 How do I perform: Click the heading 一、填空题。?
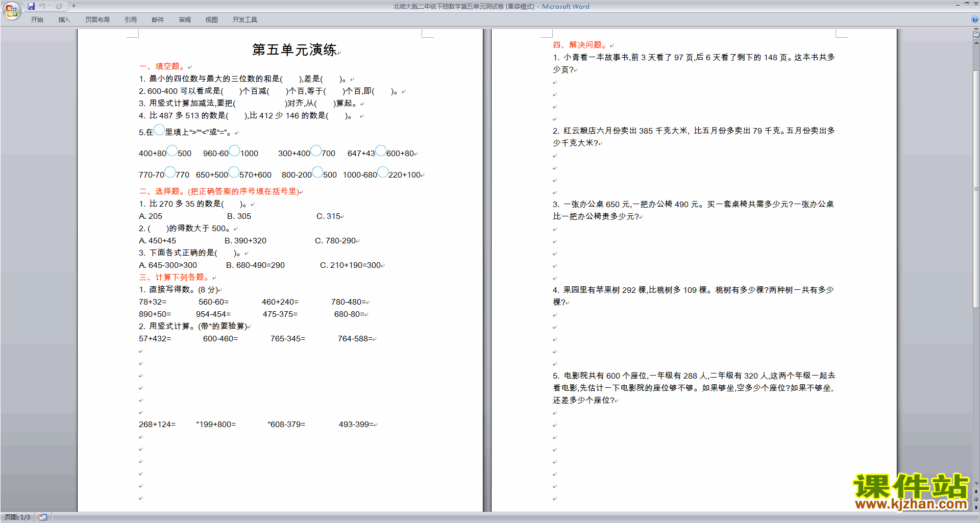pyautogui.click(x=162, y=66)
